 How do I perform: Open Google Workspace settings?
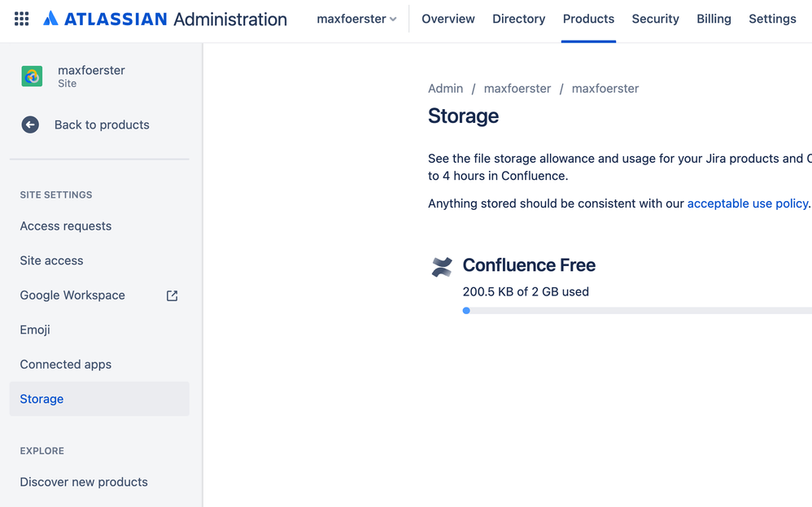(99, 295)
